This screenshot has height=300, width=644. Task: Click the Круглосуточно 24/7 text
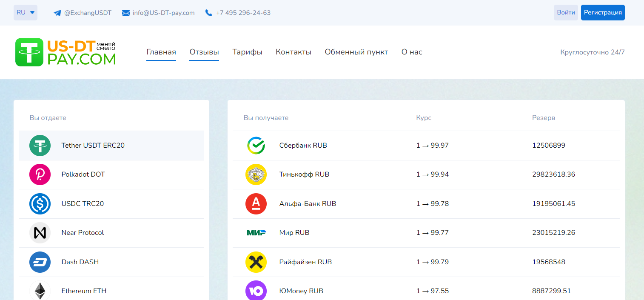[593, 52]
